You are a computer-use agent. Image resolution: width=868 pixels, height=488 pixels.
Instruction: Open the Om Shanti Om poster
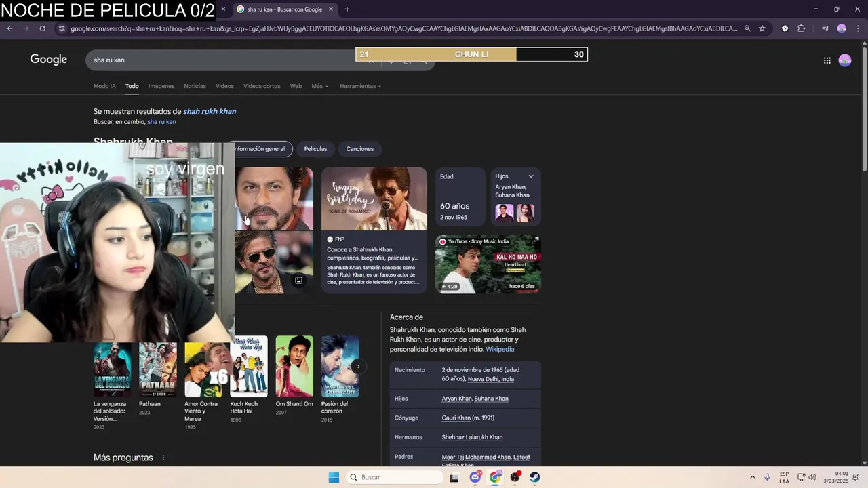click(294, 367)
